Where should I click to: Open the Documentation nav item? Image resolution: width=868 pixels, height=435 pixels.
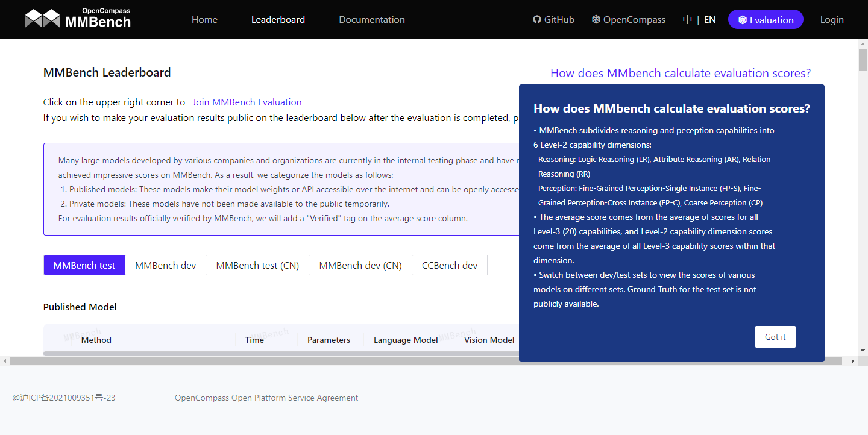[x=372, y=19]
